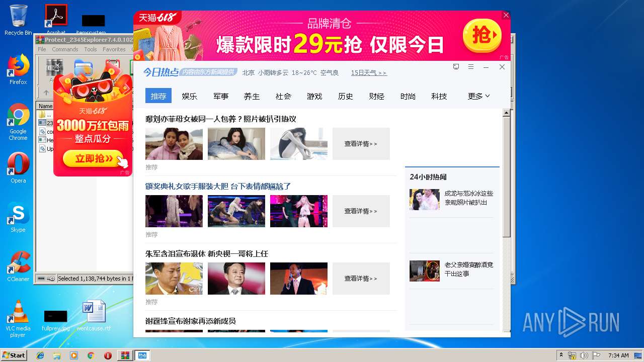Launch Acrobat Reader from the desktop
This screenshot has height=362, width=644.
56,19
